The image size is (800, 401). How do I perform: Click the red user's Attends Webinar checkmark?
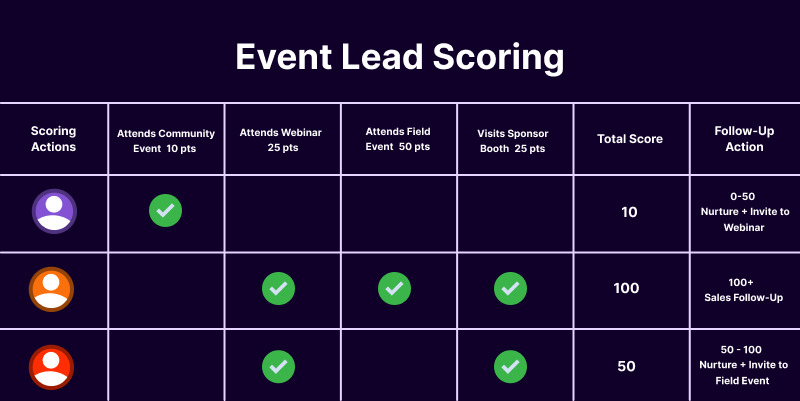(278, 366)
